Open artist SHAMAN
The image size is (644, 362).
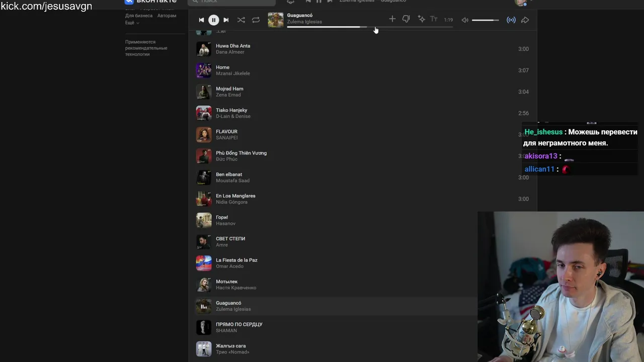pos(226,330)
